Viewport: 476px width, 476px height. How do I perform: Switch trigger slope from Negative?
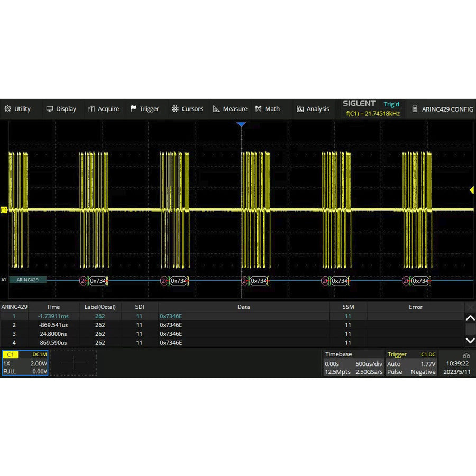click(423, 372)
